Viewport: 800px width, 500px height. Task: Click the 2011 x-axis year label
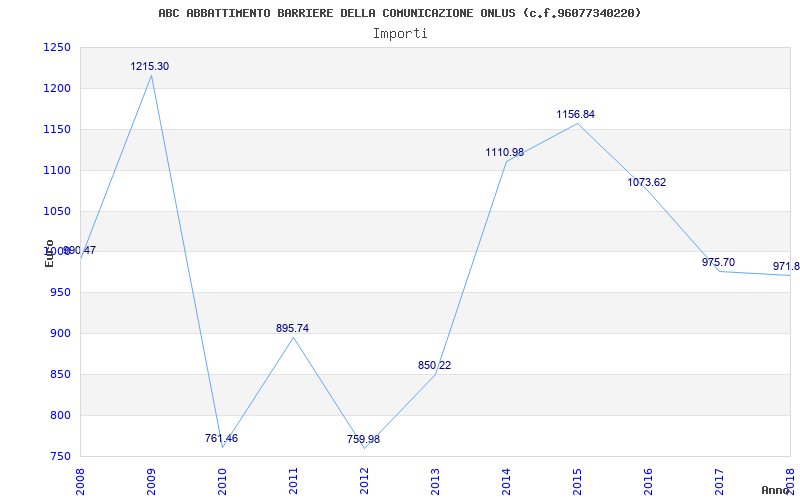pos(293,481)
